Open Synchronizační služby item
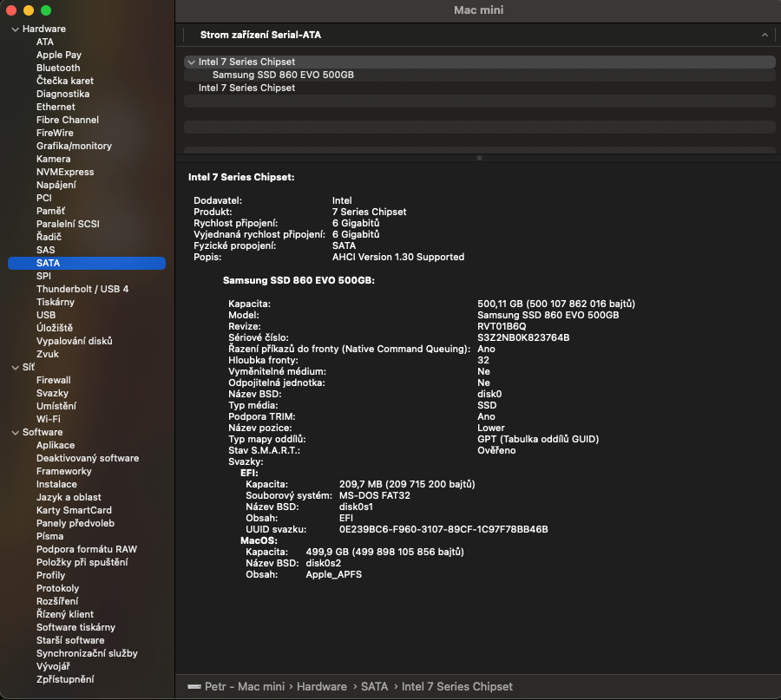Image resolution: width=781 pixels, height=700 pixels. tap(87, 653)
